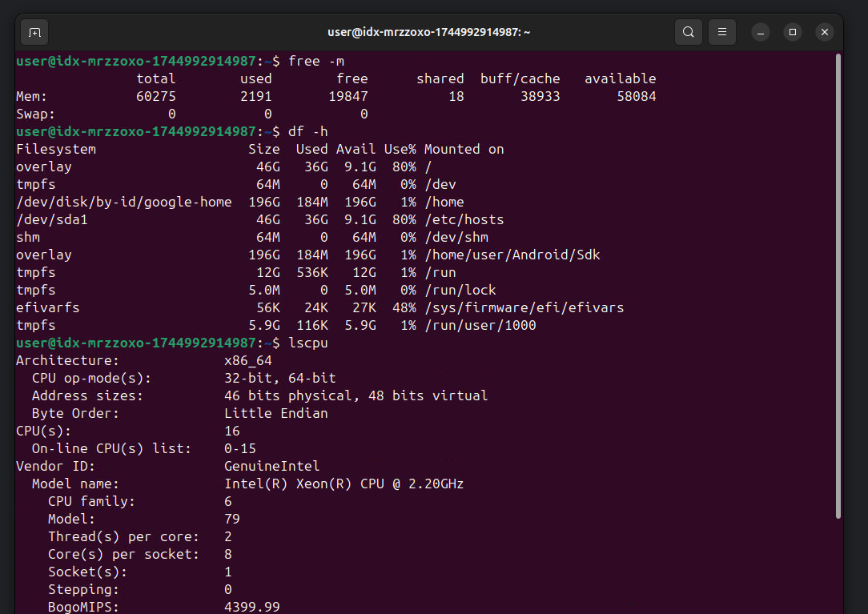
Task: Maximize the terminal window
Action: (x=793, y=32)
